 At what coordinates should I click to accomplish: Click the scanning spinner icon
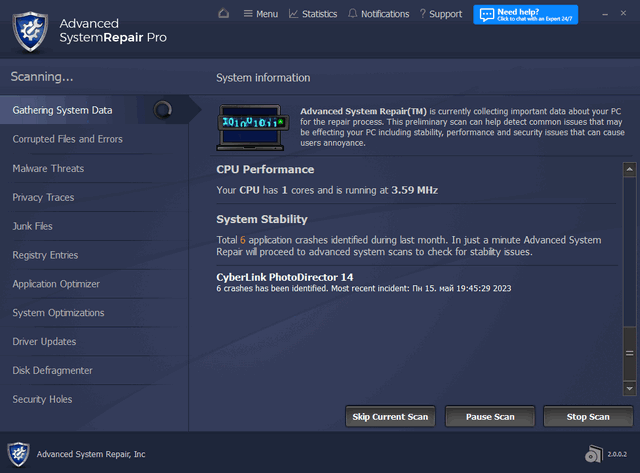pos(162,110)
